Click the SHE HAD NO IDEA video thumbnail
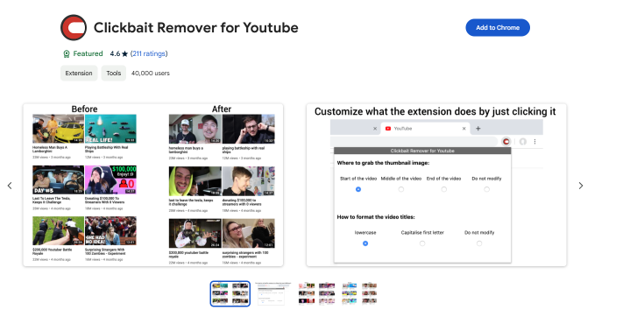The width and height of the screenshot is (644, 324). 110,231
